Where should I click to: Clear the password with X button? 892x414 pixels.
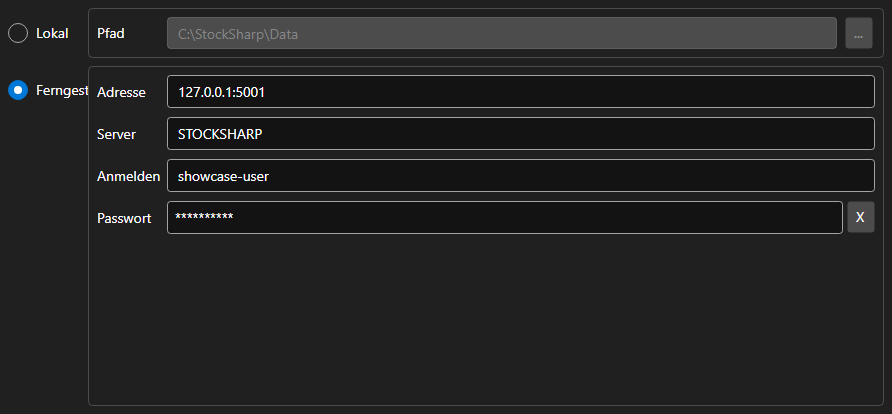tap(861, 217)
